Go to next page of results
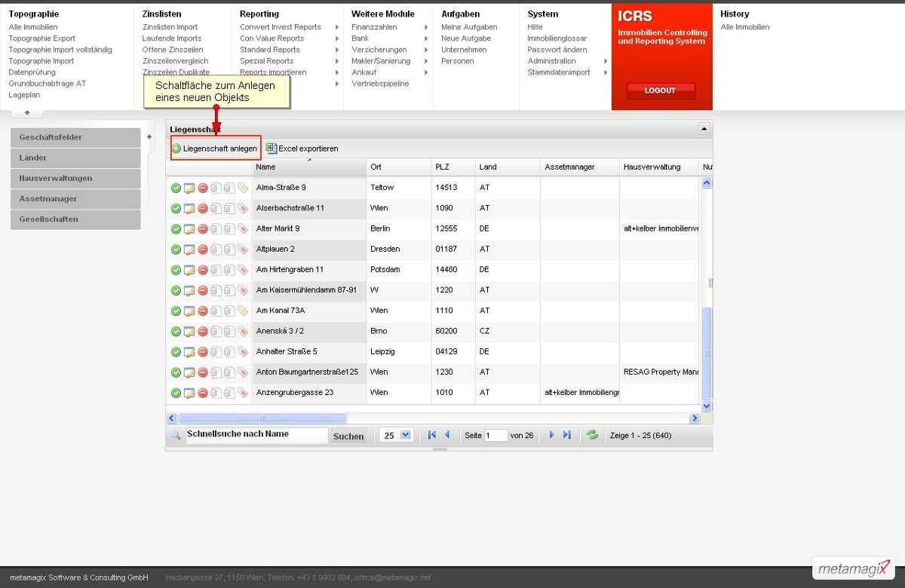Image resolution: width=905 pixels, height=588 pixels. click(x=552, y=435)
